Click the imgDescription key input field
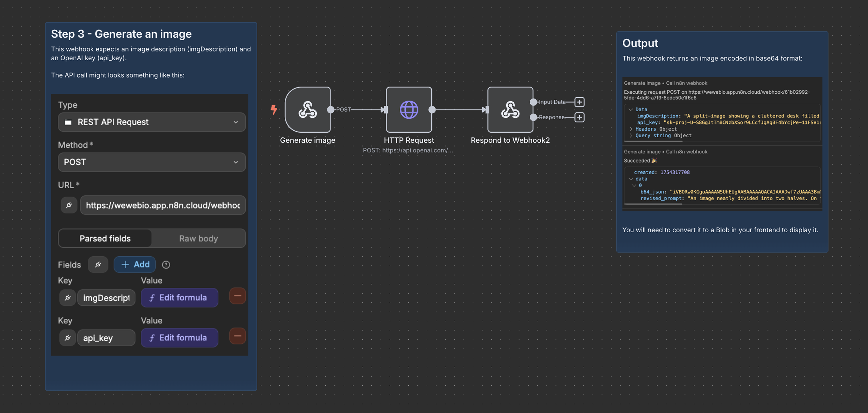 coord(106,298)
